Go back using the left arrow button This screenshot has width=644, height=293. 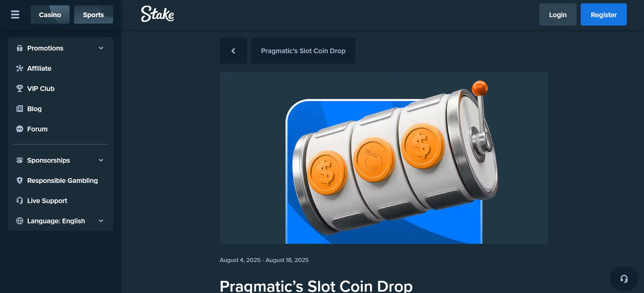coord(233,51)
